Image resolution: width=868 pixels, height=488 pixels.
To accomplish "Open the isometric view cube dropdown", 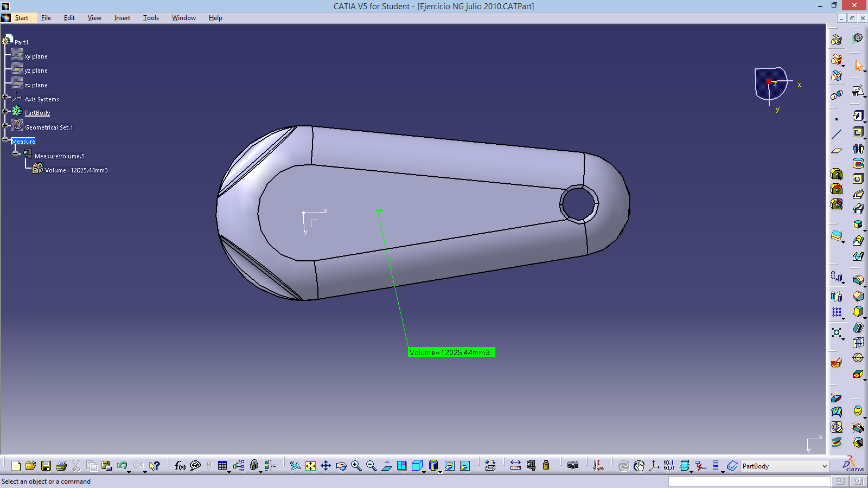I will [424, 472].
